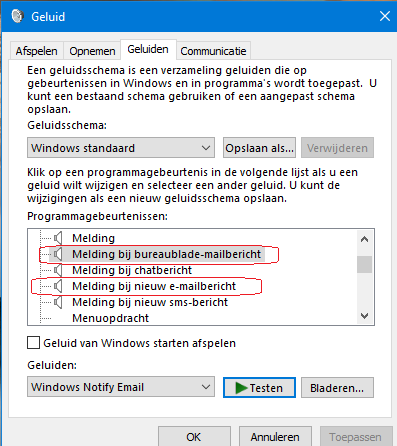Screen dimensions: 397x446
Task: Open the Geluidsschema dropdown Windows standaard
Action: 121,148
